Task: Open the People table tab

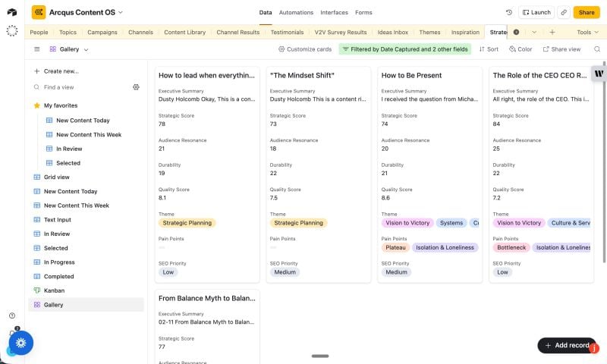Action: [39, 32]
